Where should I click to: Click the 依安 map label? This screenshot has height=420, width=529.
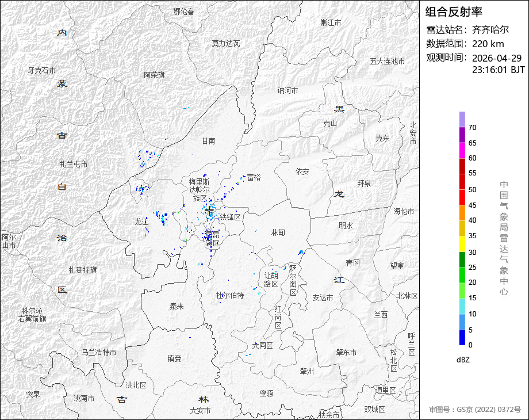302,171
